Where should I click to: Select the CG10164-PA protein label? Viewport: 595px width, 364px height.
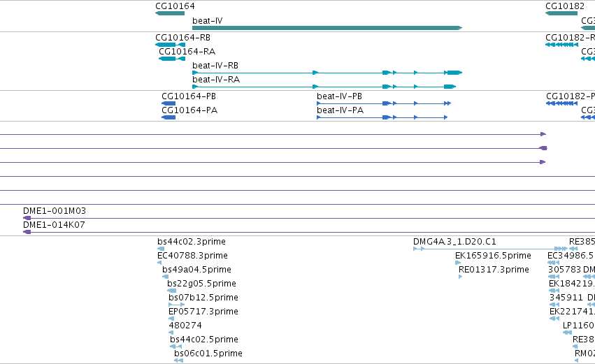[189, 110]
